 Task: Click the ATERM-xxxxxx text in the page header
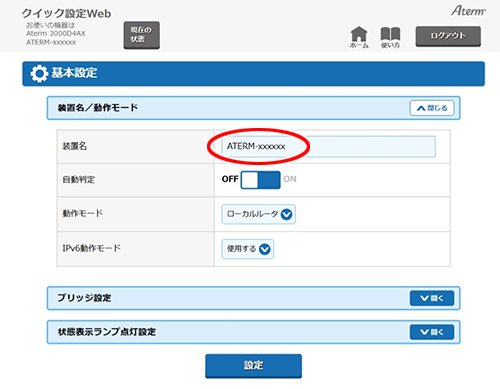[x=51, y=42]
